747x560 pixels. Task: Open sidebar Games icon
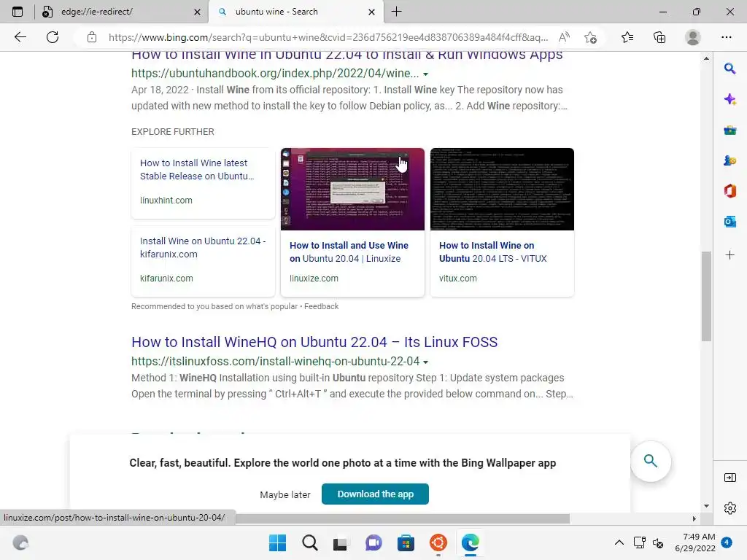coord(729,160)
